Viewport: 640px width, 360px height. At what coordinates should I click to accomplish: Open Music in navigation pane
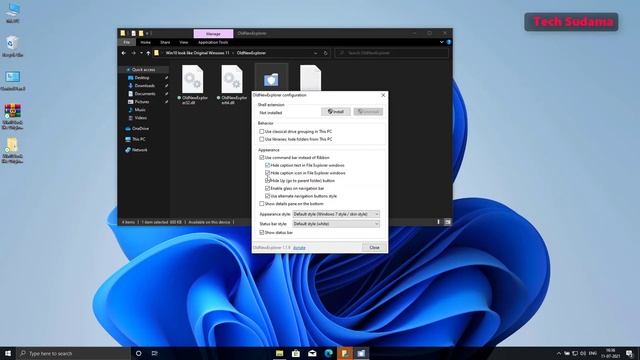tap(140, 110)
